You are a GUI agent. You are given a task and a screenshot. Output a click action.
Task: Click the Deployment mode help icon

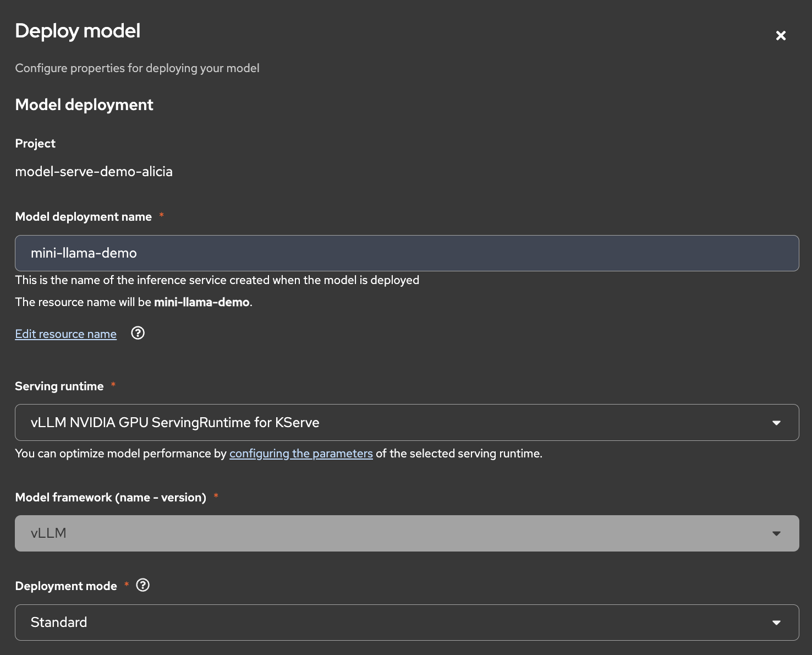[143, 585]
